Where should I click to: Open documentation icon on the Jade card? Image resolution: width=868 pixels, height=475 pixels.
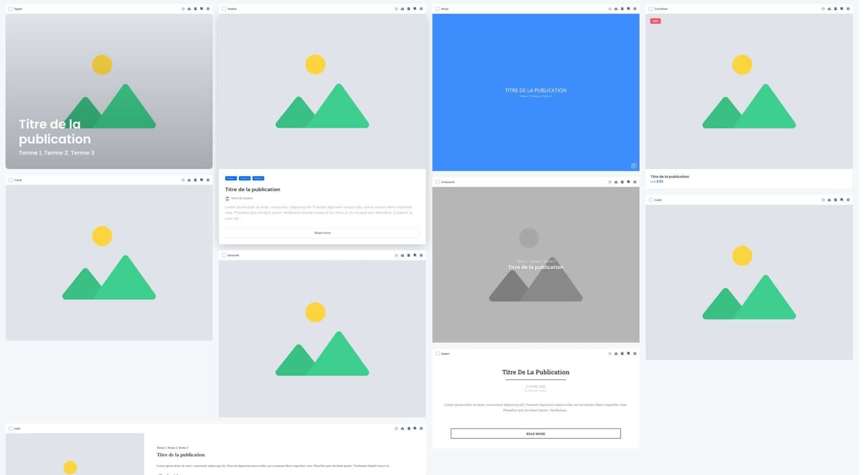[x=408, y=428]
